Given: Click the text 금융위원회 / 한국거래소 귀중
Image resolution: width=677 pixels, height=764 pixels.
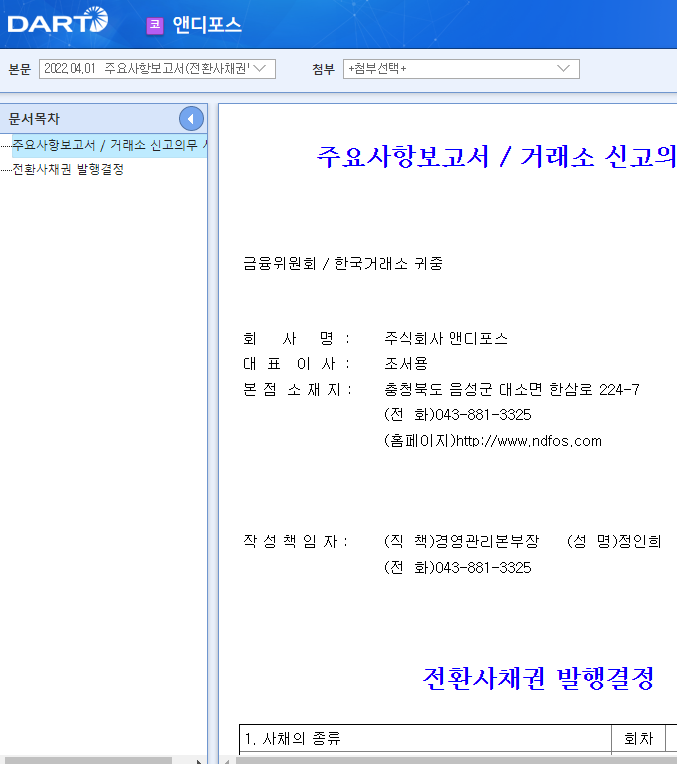Looking at the screenshot, I should [x=343, y=264].
